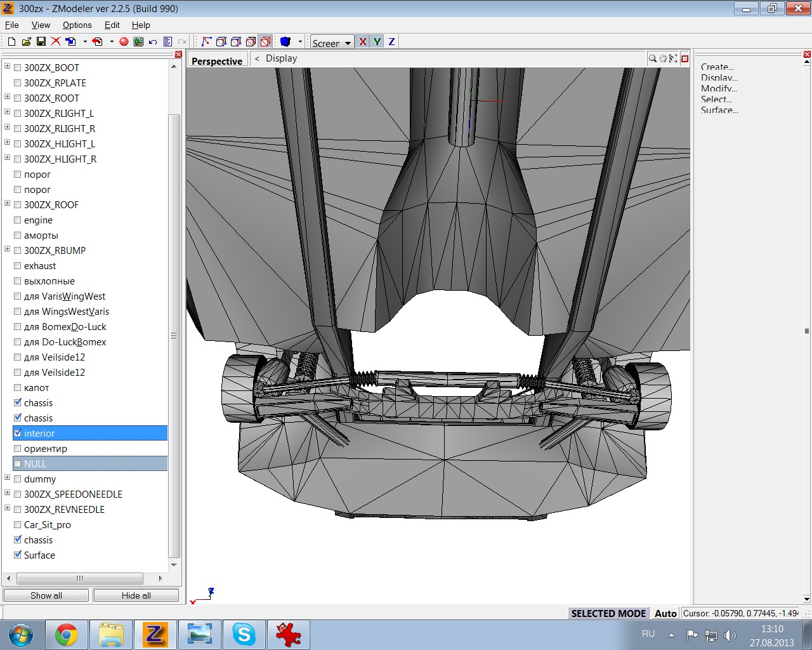Expand the dummy tree node
Viewport: 812px width, 650px height.
[x=7, y=477]
